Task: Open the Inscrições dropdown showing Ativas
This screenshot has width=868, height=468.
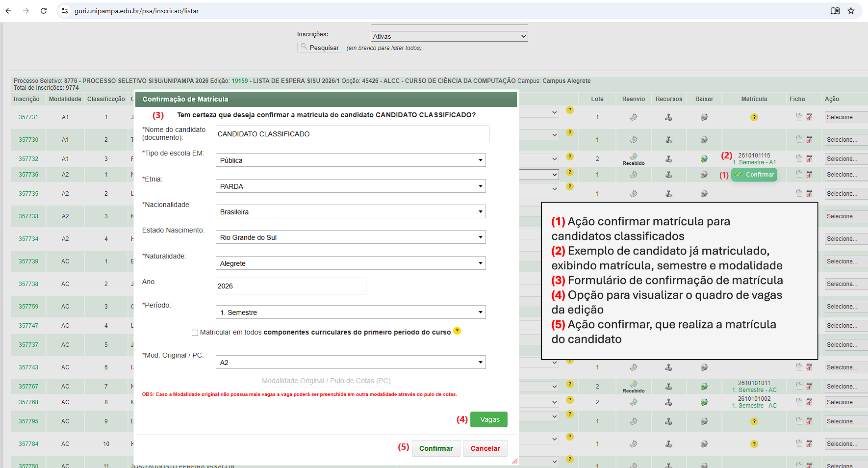Action: pyautogui.click(x=449, y=36)
